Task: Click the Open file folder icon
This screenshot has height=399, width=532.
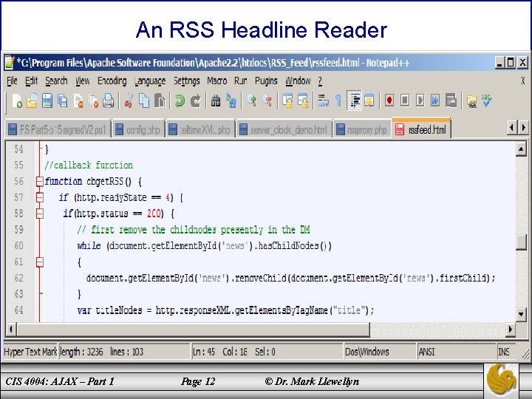Action: click(32, 100)
